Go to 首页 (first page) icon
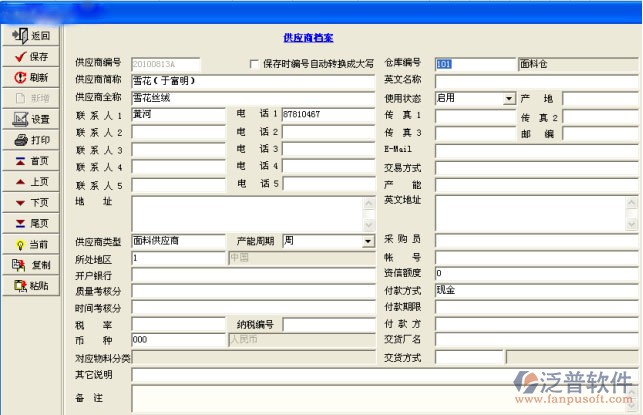Viewport: 643px width, 415px height. [x=20, y=161]
